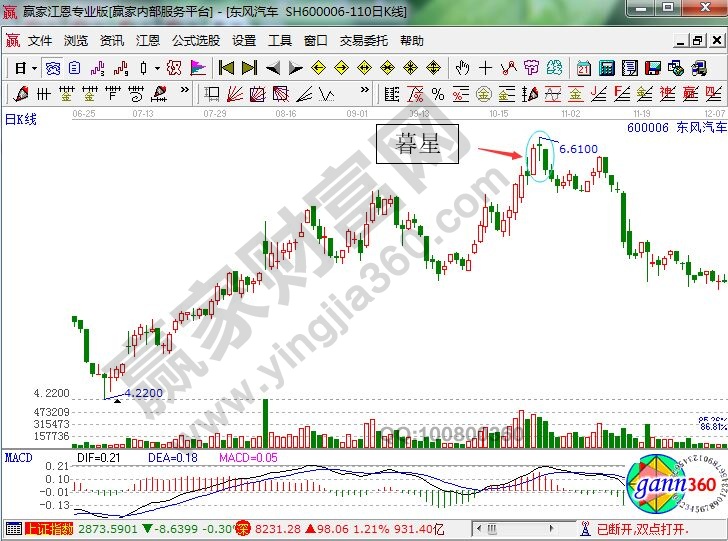
Task: Click the 6.6100 high price marker
Action: (578, 149)
